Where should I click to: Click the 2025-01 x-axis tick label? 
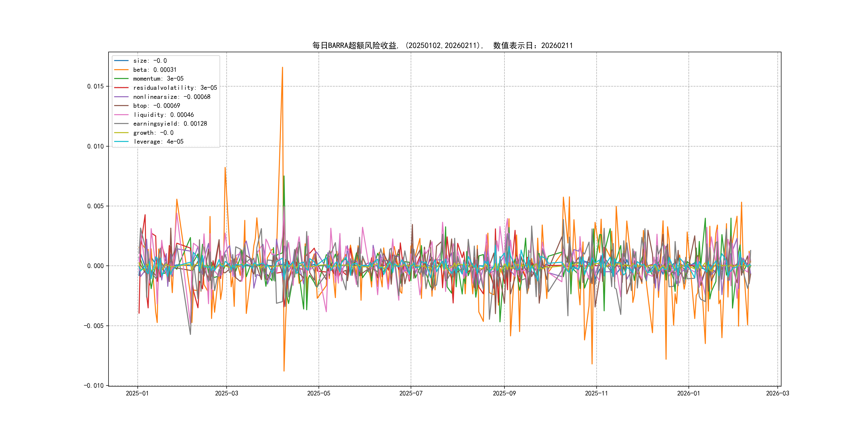(137, 393)
